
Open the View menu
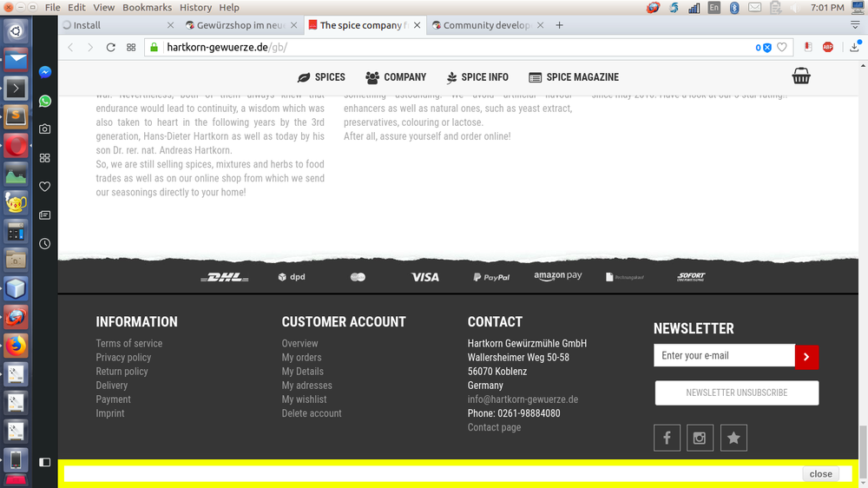point(103,7)
